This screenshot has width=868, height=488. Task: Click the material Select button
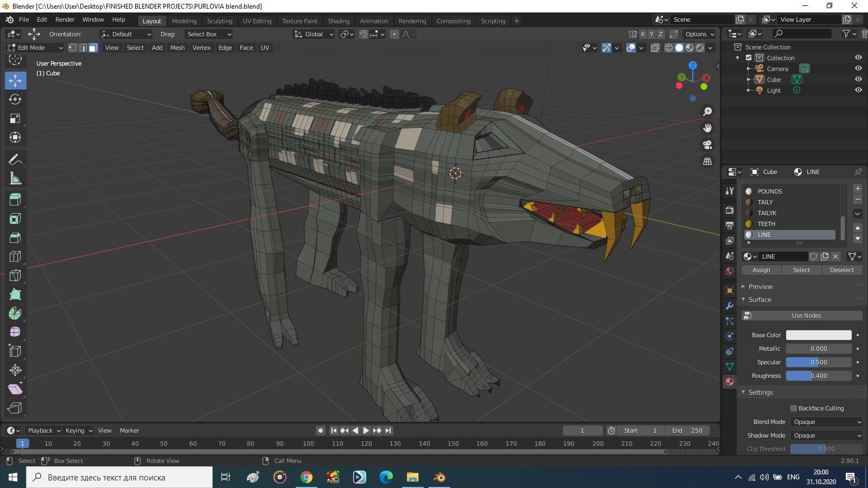(x=801, y=270)
